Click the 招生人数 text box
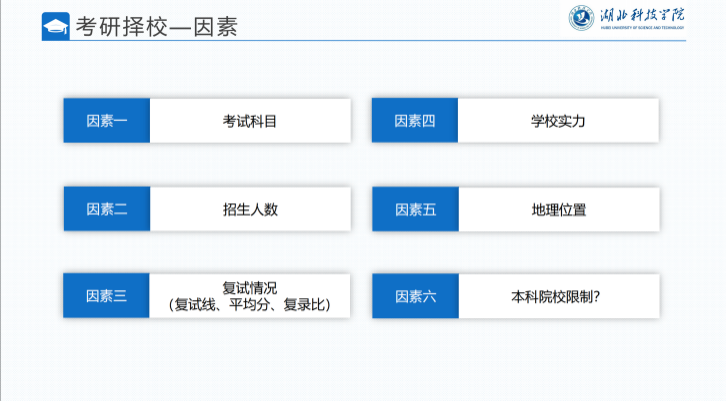This screenshot has width=726, height=403. [250, 209]
